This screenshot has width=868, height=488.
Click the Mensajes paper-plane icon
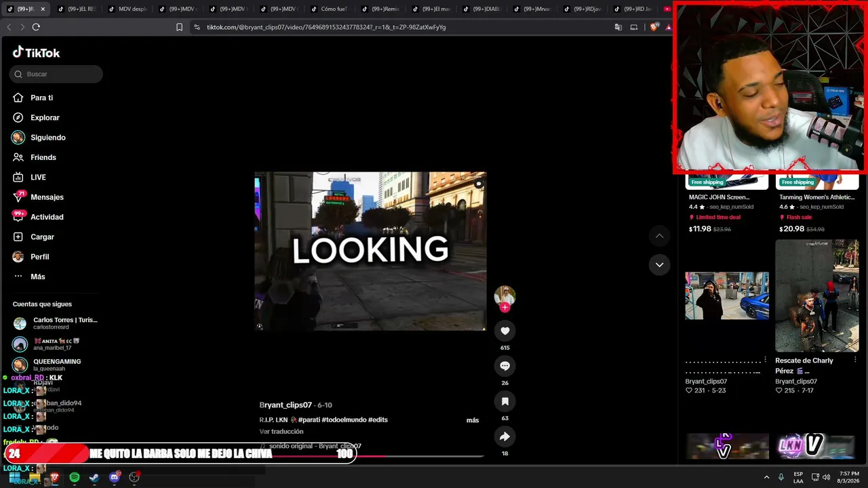(x=18, y=197)
